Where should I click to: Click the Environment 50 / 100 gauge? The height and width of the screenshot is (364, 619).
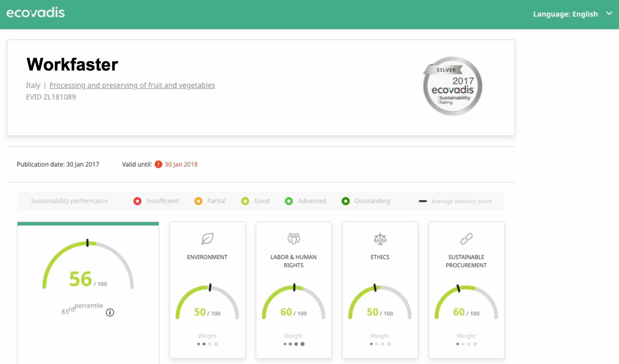point(207,302)
